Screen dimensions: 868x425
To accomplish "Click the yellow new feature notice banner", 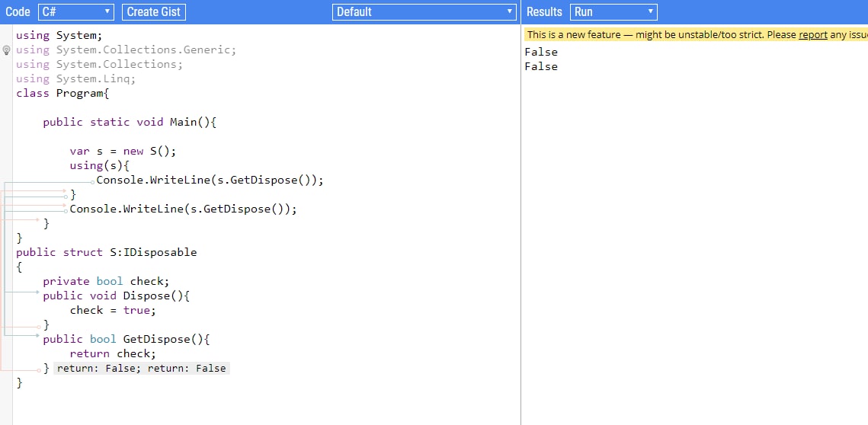I will click(696, 35).
